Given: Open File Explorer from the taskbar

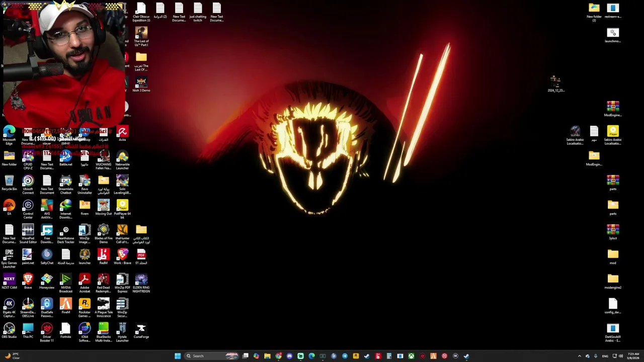Looking at the screenshot, I should point(267,356).
